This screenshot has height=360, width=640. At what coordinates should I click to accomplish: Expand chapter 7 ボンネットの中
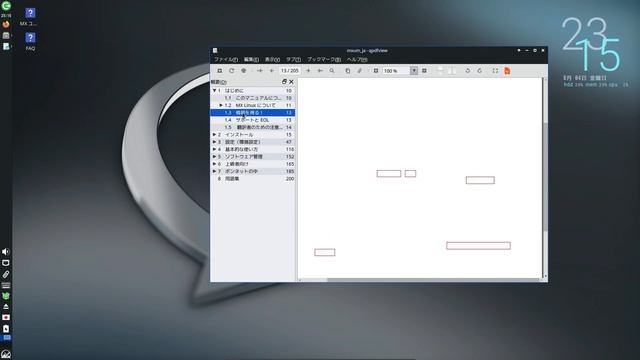(214, 171)
